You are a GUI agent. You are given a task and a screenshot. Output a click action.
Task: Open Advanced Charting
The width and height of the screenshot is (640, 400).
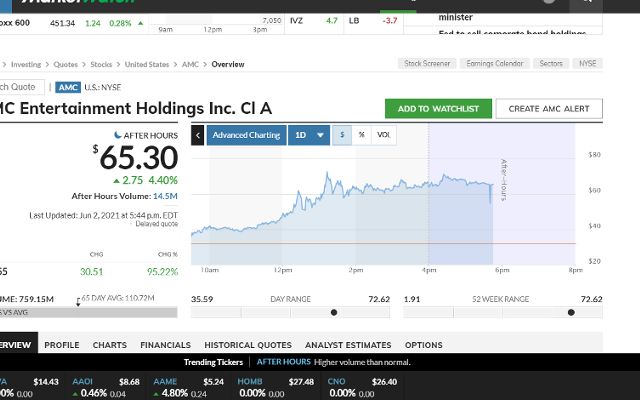(246, 135)
